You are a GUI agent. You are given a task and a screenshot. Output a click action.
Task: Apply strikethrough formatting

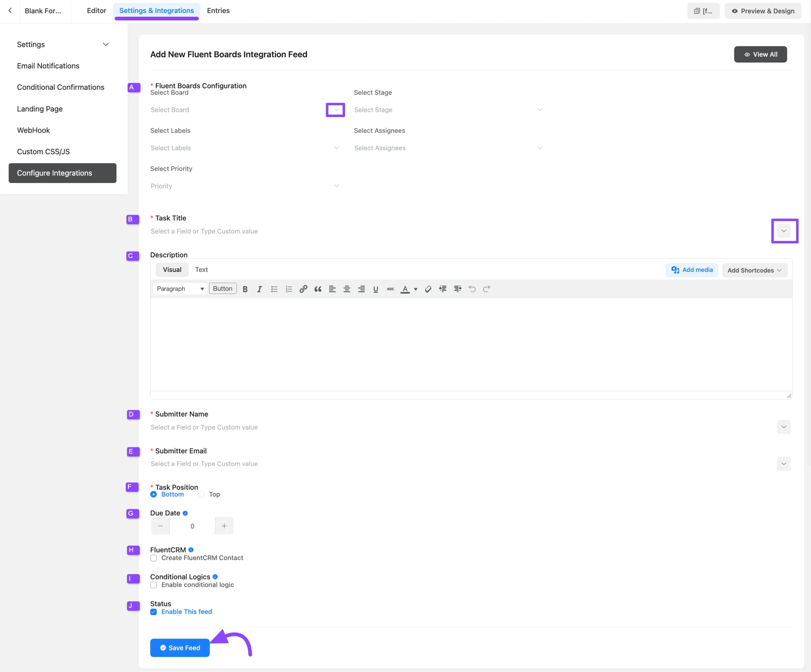[390, 289]
